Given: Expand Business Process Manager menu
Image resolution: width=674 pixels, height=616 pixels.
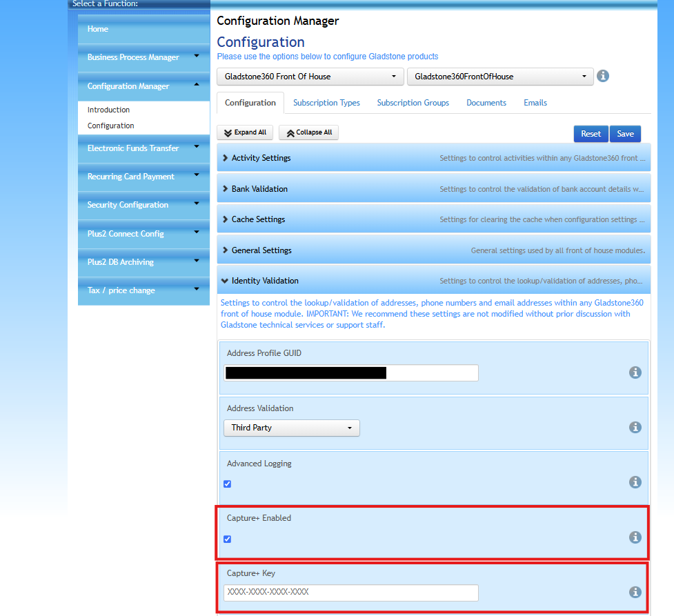Looking at the screenshot, I should [143, 57].
